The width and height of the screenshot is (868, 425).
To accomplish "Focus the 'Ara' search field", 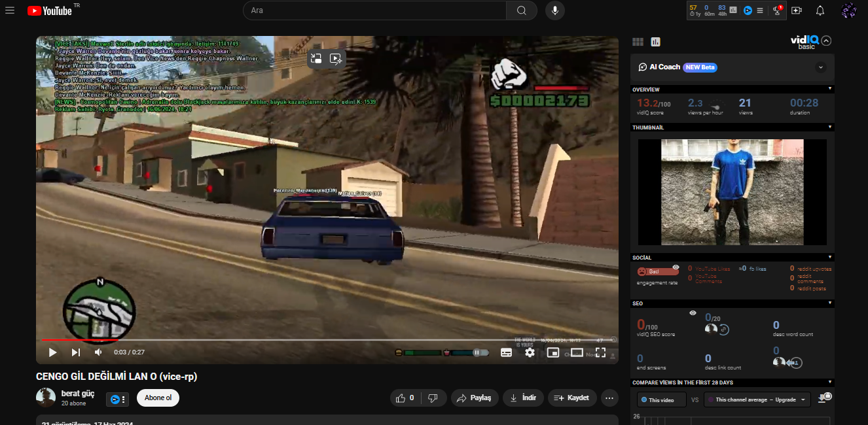I will coord(374,10).
